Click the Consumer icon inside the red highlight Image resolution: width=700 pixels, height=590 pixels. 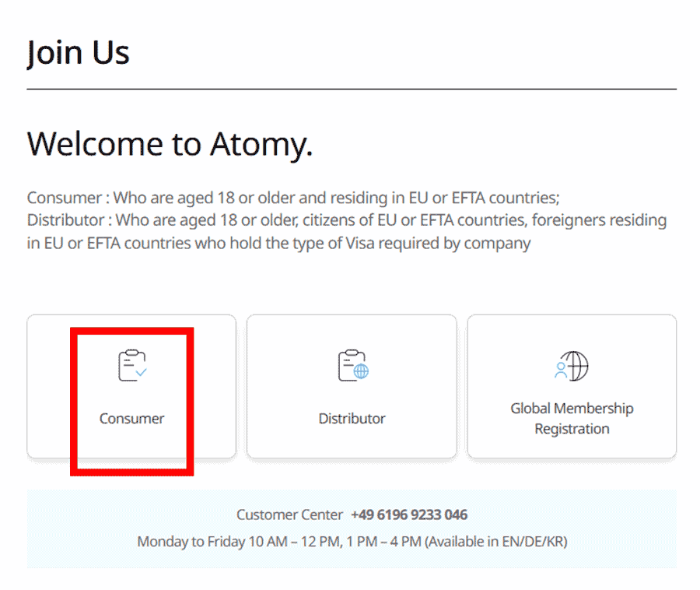[x=131, y=366]
